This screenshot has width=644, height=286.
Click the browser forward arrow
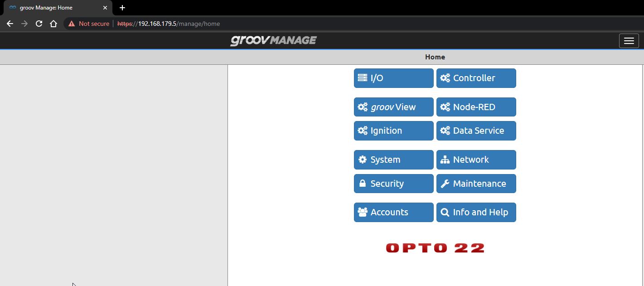(24, 24)
